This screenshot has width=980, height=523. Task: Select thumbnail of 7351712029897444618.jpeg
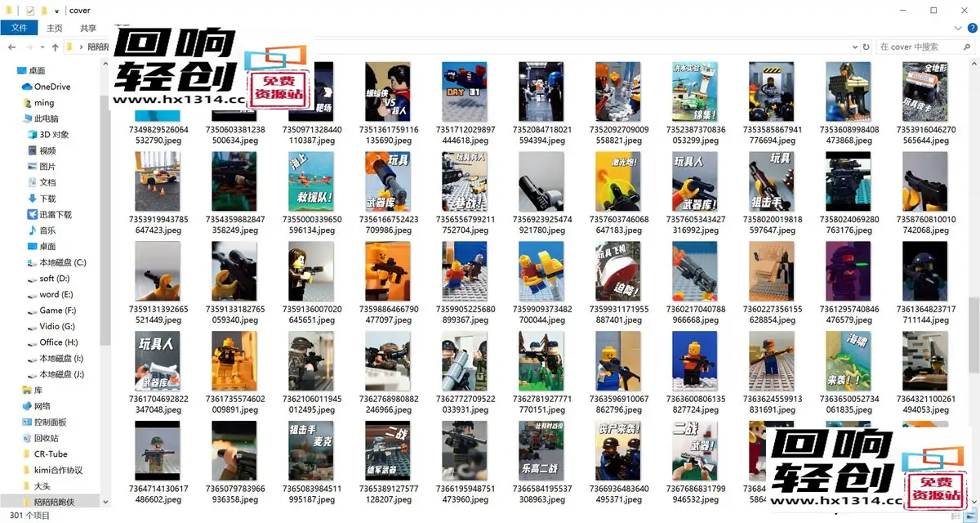pos(465,92)
